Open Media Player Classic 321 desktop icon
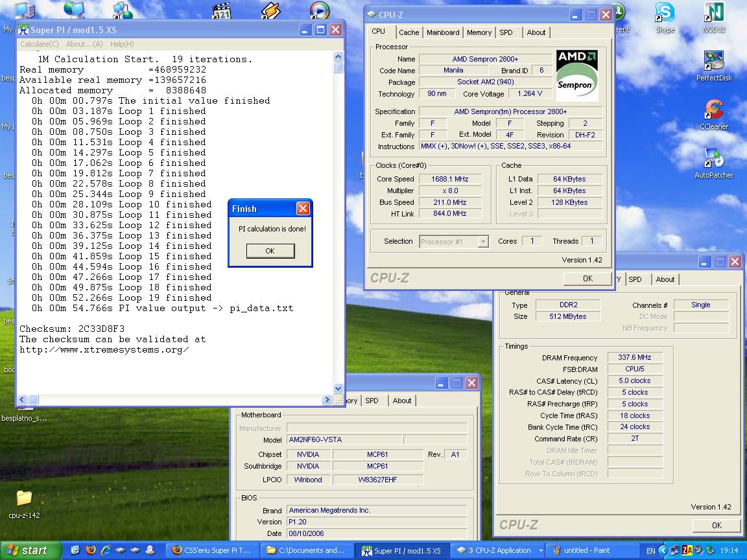The image size is (747, 560). coord(222,10)
